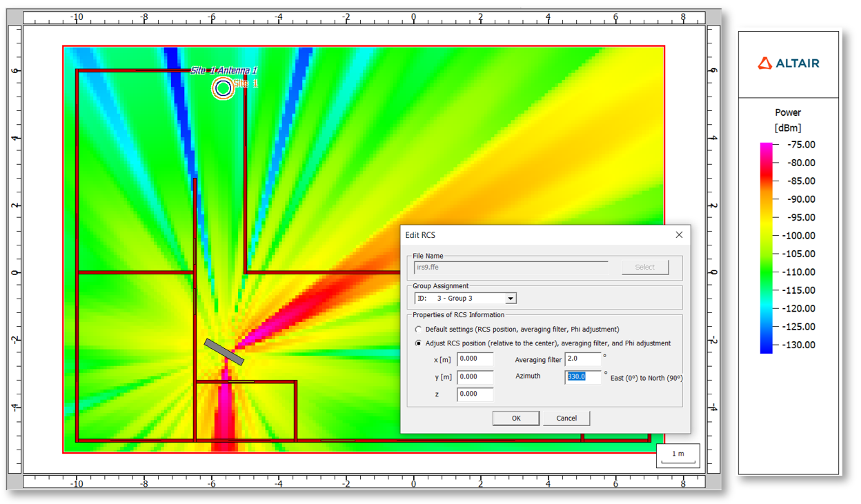Close the Edit RCS dialog

point(679,235)
